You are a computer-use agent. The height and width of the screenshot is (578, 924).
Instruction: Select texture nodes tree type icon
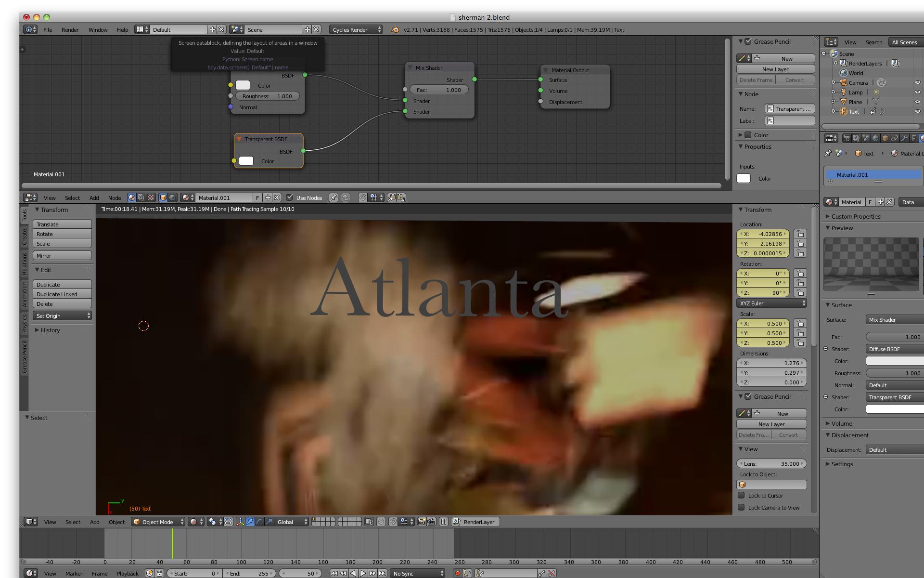(151, 197)
